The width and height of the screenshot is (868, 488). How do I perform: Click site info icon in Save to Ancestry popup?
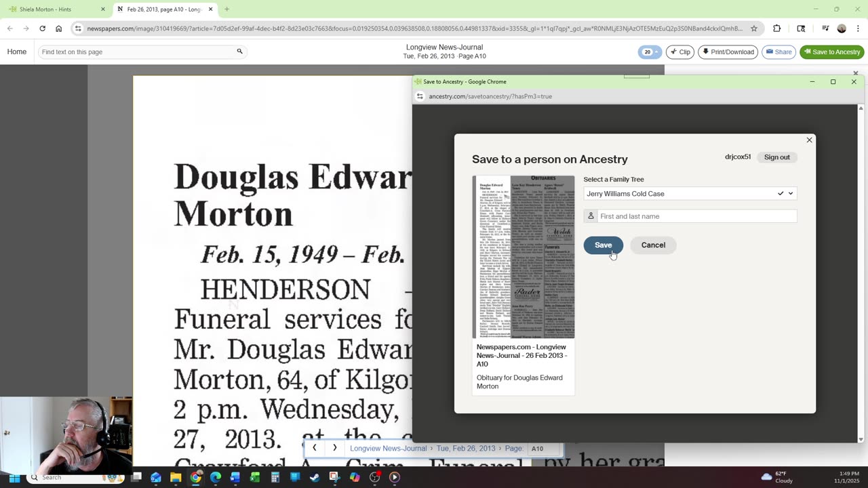(420, 96)
